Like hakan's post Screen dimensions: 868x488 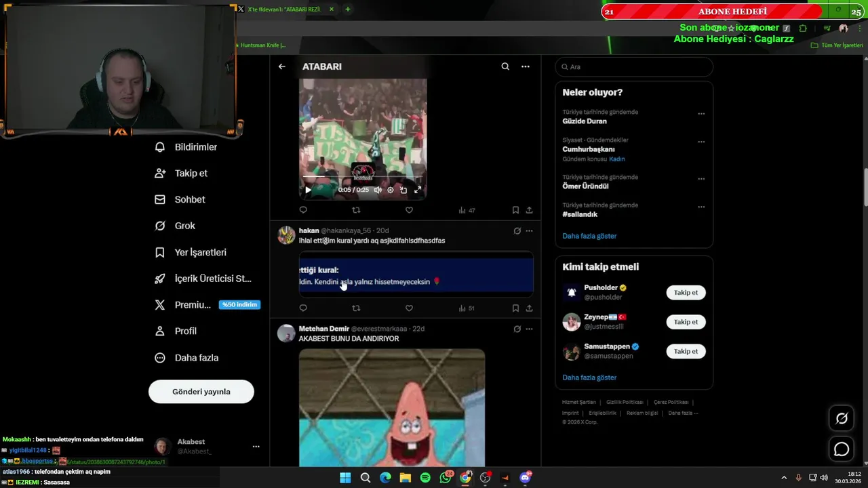(x=409, y=308)
